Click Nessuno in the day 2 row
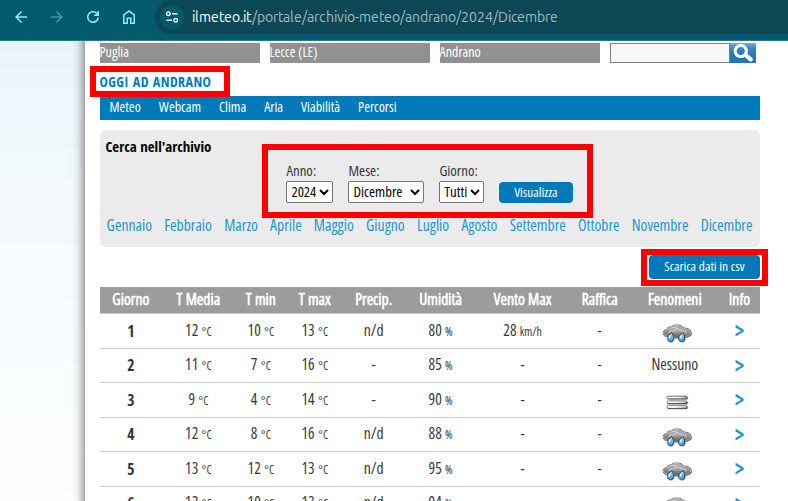This screenshot has width=788, height=501. click(674, 364)
